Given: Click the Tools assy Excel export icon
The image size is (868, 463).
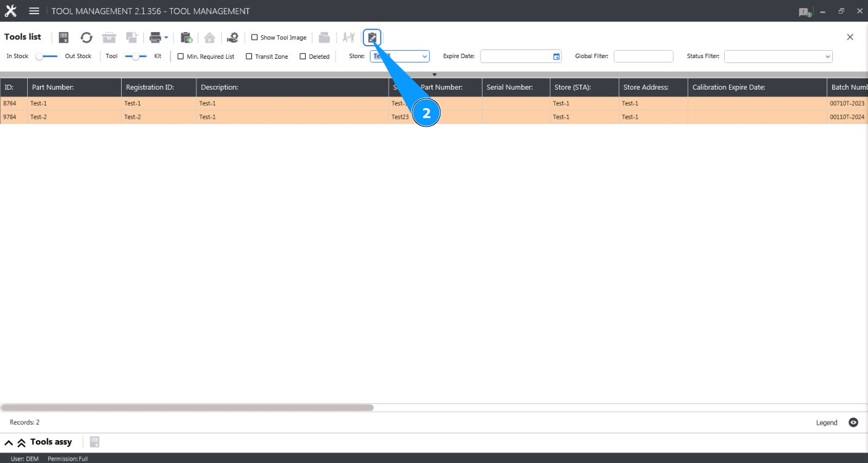Looking at the screenshot, I should 95,442.
